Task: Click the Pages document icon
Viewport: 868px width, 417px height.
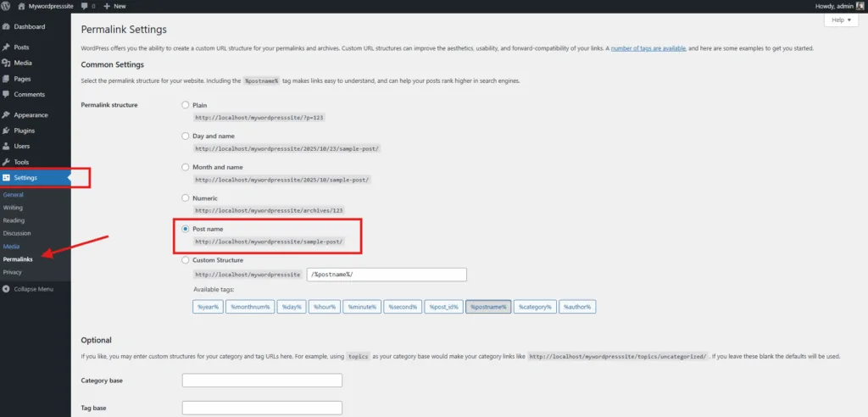Action: 6,79
